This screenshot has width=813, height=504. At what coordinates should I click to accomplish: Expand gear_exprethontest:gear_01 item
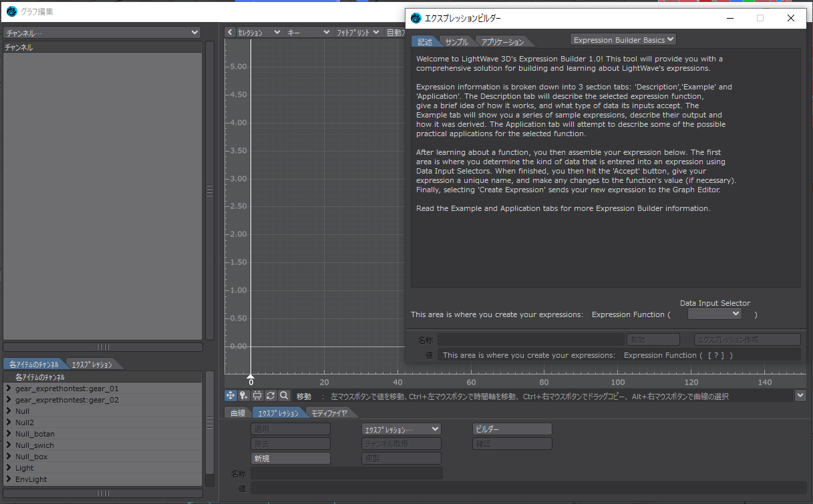click(9, 389)
